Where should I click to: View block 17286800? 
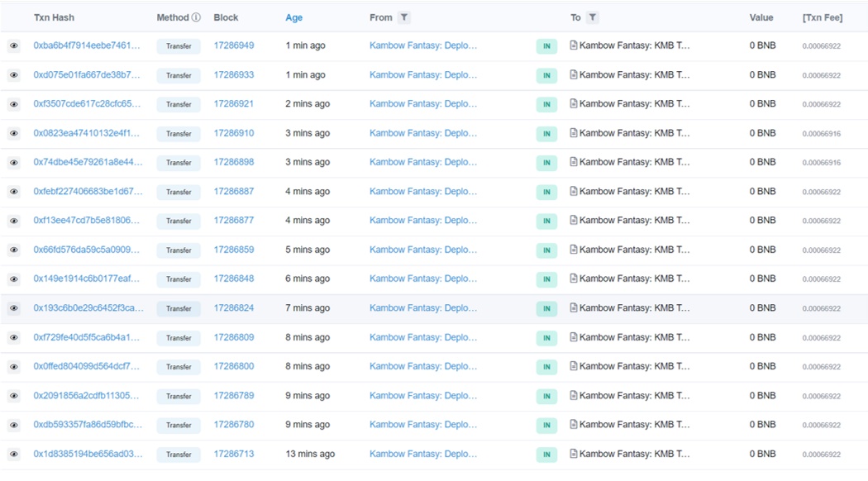click(x=234, y=366)
